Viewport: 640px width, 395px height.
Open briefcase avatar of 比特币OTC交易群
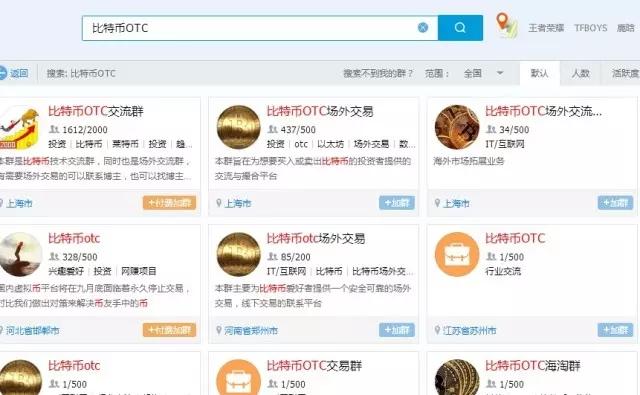(238, 377)
